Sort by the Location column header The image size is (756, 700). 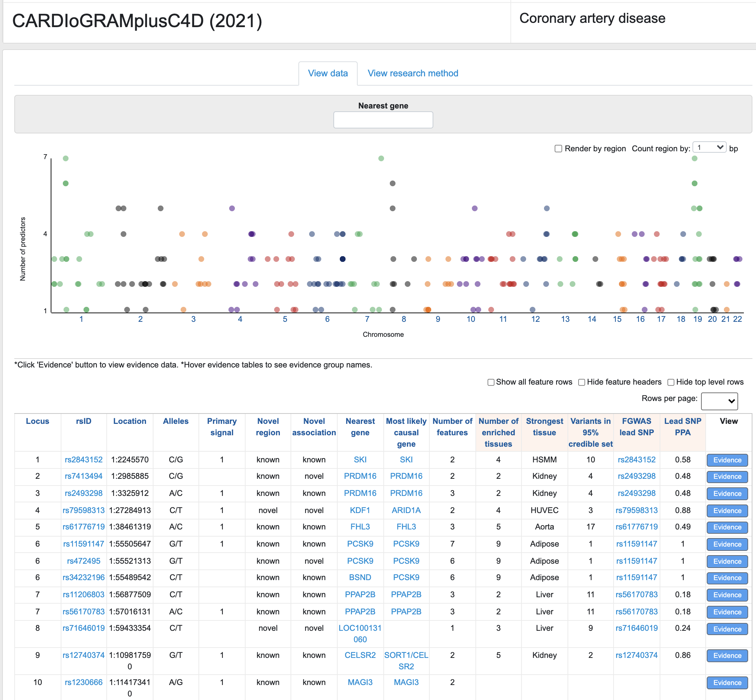click(130, 421)
